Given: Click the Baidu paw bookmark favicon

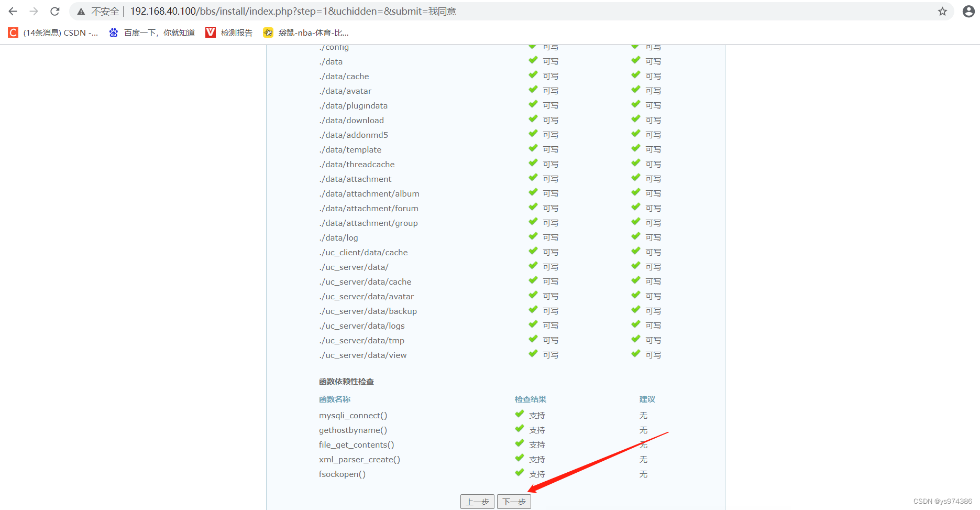Looking at the screenshot, I should [113, 32].
